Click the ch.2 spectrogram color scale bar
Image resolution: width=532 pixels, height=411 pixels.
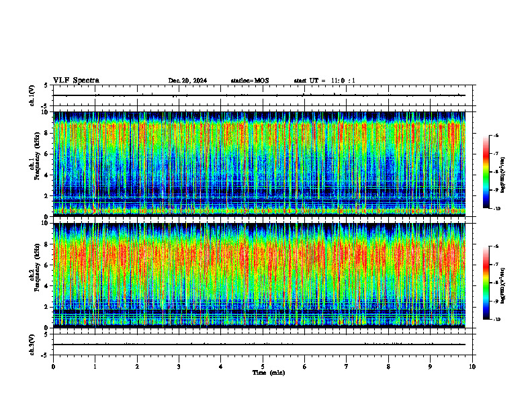[486, 283]
